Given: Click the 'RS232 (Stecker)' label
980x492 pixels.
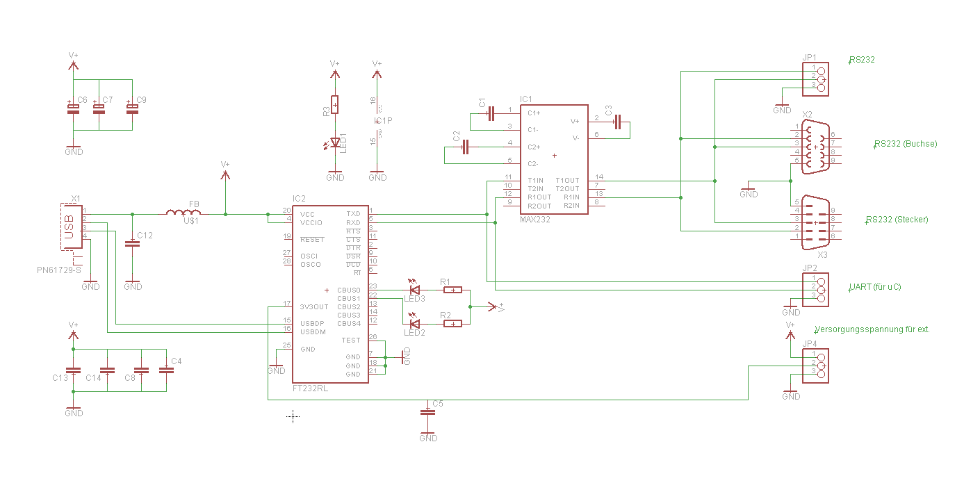Looking at the screenshot, I should coord(897,220).
